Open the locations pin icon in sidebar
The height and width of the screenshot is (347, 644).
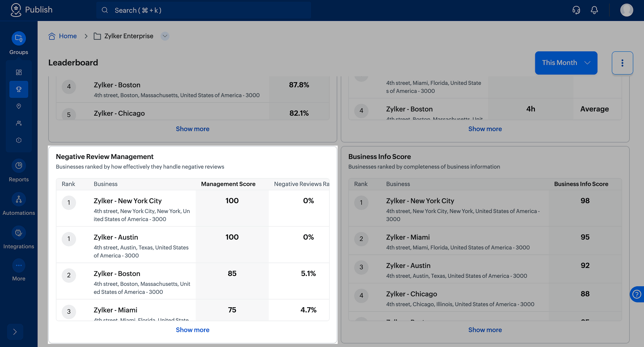19,106
